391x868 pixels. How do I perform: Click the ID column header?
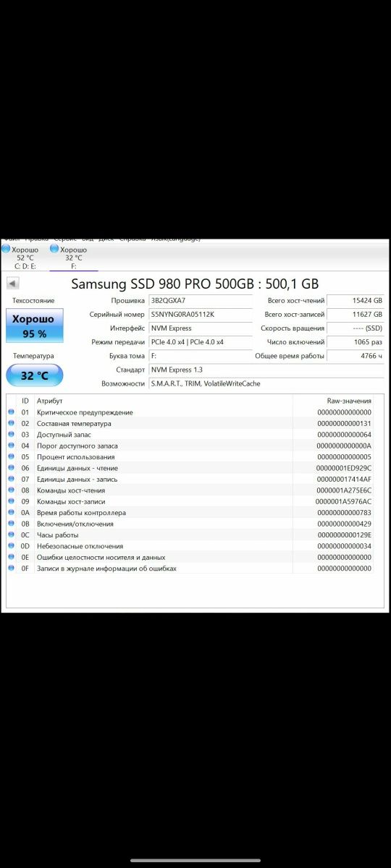click(x=25, y=401)
